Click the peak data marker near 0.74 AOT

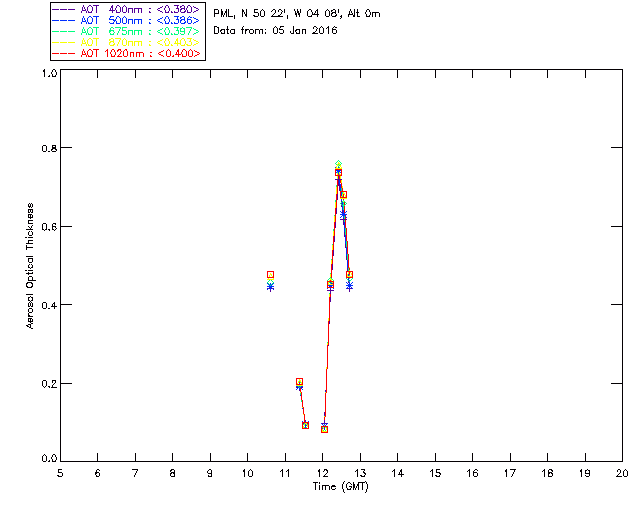(x=338, y=172)
